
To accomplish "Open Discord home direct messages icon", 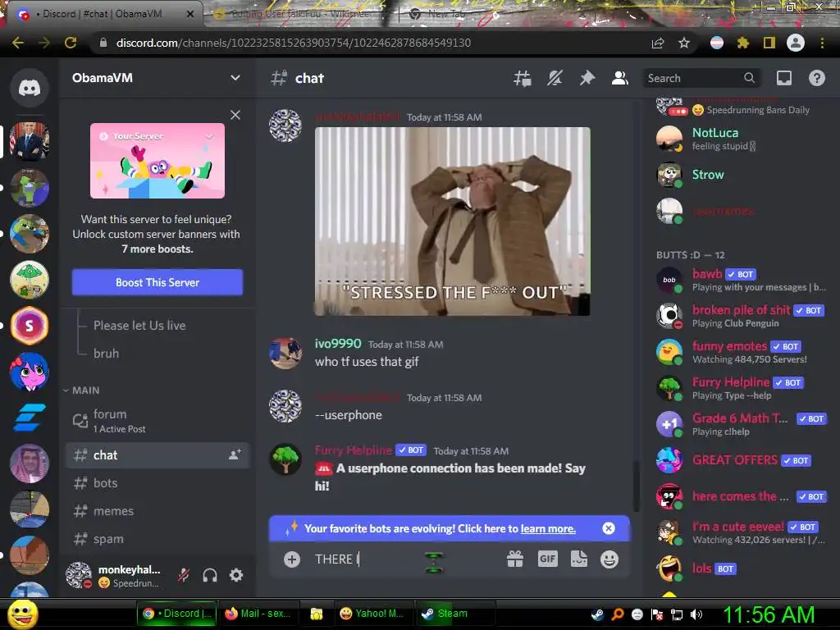I will (30, 87).
